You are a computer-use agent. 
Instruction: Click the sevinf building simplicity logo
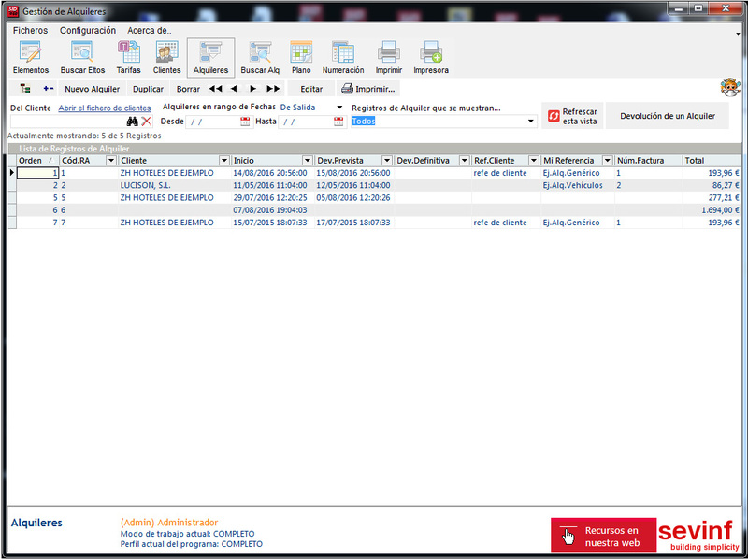(698, 535)
